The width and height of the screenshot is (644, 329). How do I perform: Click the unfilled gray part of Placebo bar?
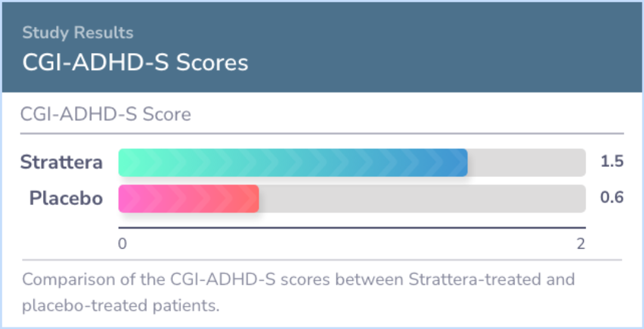422,199
